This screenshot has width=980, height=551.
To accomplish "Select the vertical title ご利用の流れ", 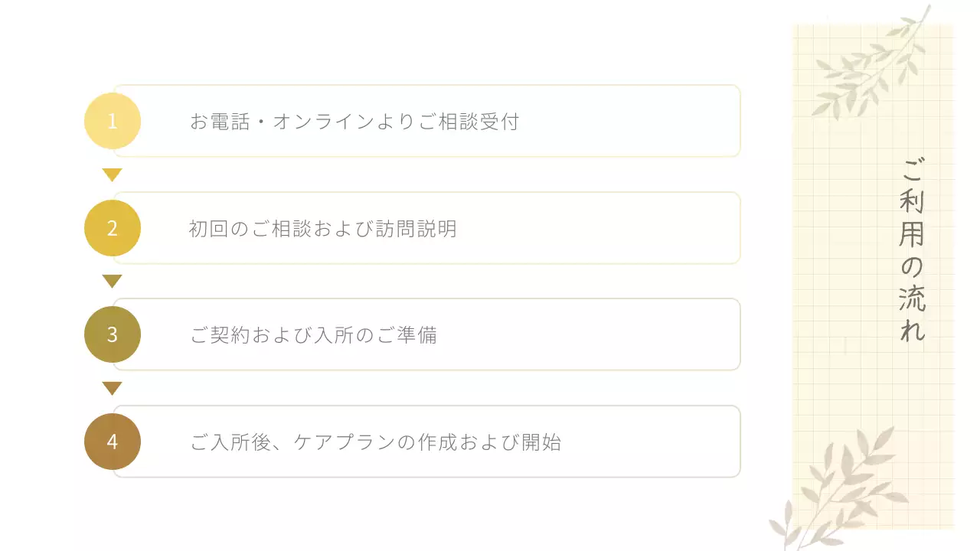I will (x=912, y=249).
